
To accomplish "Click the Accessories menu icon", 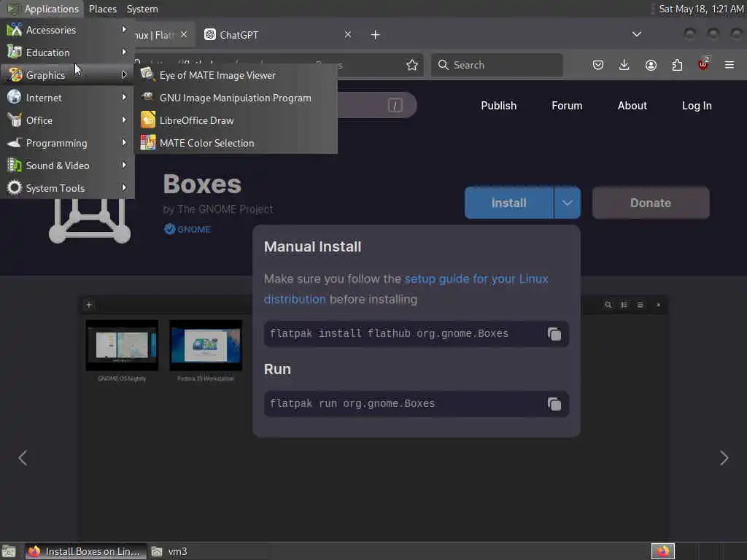I will click(15, 29).
